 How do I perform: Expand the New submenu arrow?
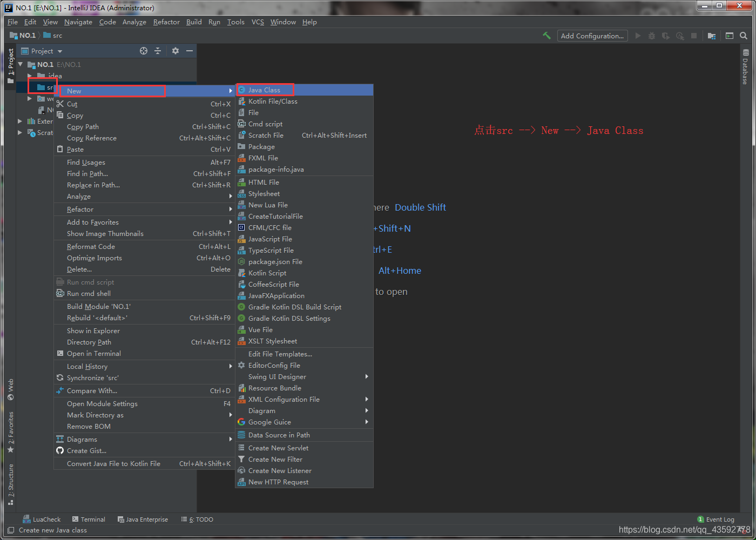231,91
